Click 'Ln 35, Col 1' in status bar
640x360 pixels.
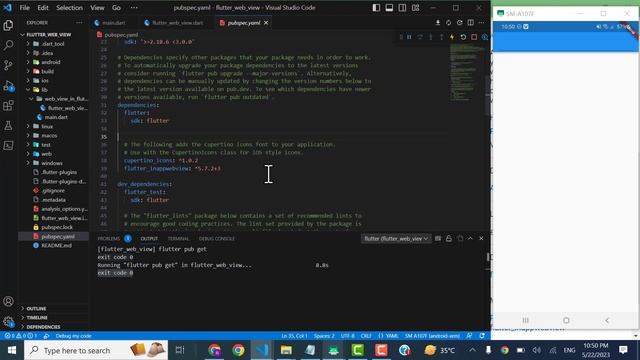tap(294, 336)
